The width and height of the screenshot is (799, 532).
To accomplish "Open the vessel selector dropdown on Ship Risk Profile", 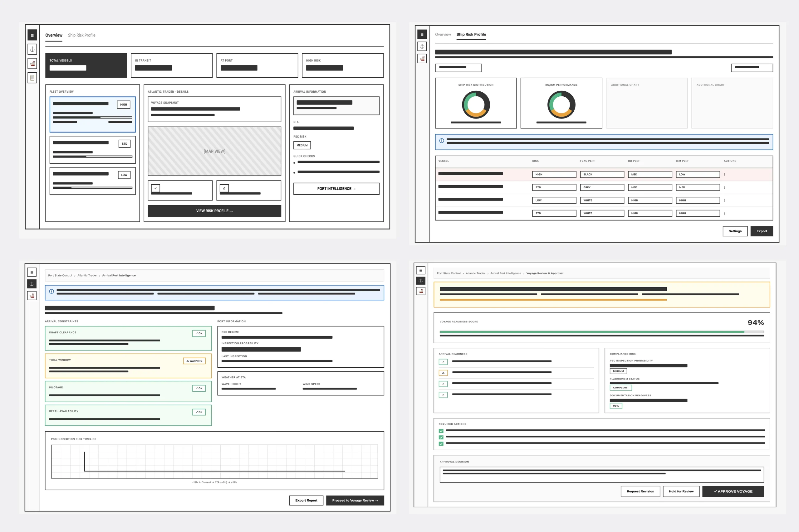I will [458, 68].
